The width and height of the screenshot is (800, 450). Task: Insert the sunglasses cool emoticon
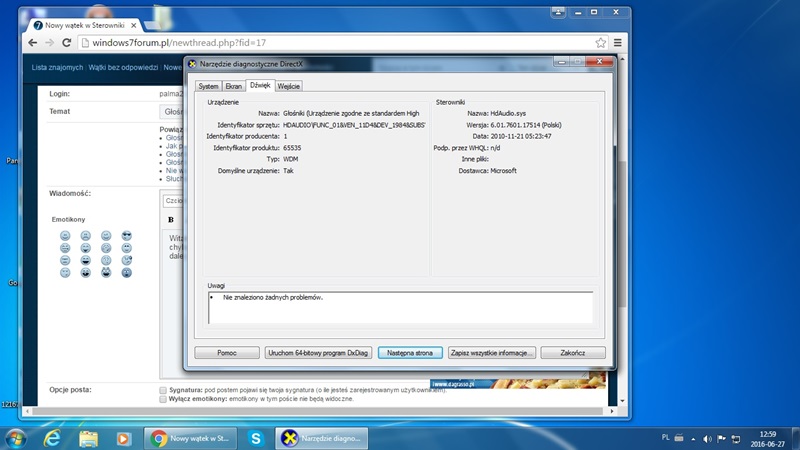tap(127, 236)
